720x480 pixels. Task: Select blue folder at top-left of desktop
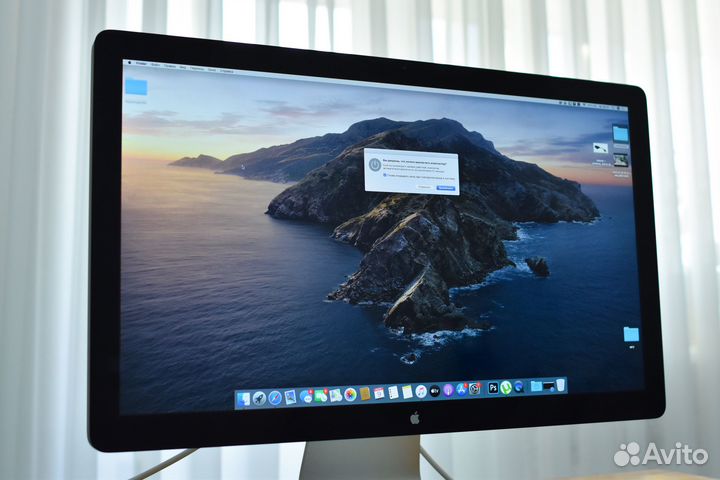point(136,87)
